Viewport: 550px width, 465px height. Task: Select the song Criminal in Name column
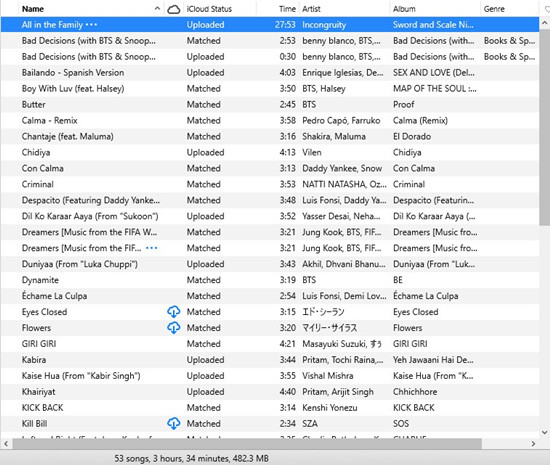(x=38, y=184)
